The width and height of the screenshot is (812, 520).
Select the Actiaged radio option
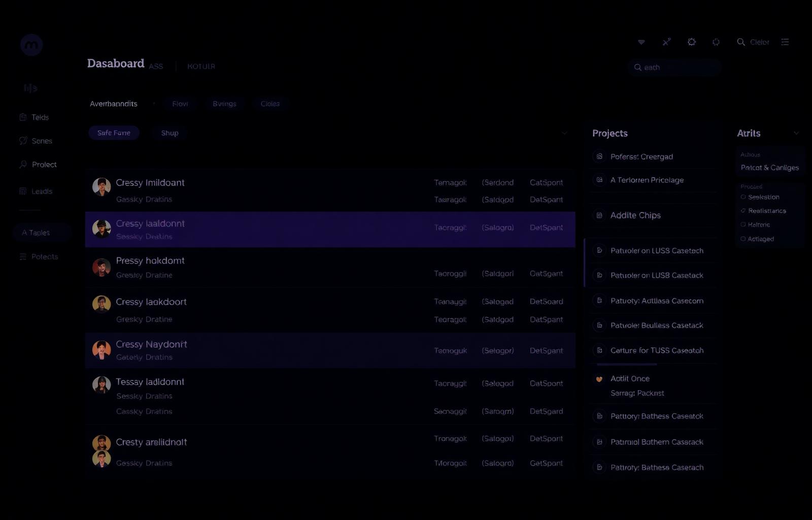[x=743, y=239]
